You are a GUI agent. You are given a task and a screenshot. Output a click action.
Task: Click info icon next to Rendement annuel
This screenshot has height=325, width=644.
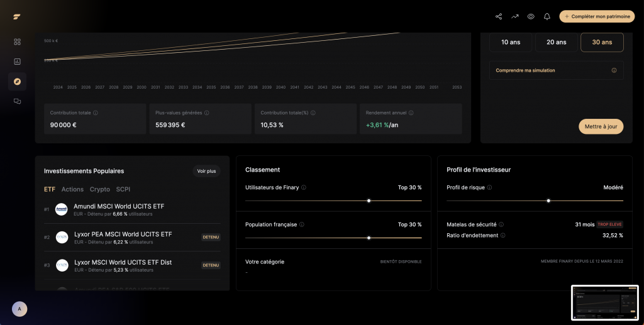pos(411,113)
